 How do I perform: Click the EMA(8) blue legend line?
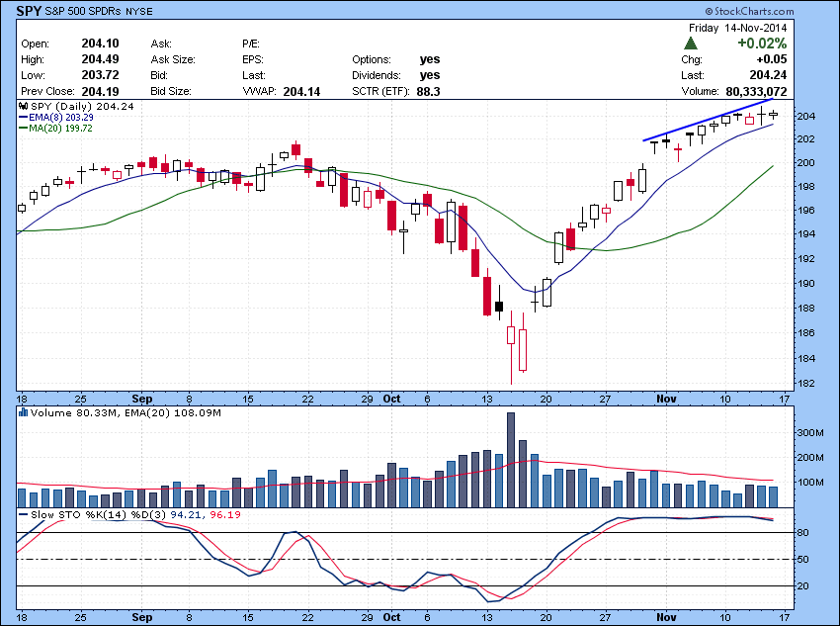pyautogui.click(x=23, y=118)
